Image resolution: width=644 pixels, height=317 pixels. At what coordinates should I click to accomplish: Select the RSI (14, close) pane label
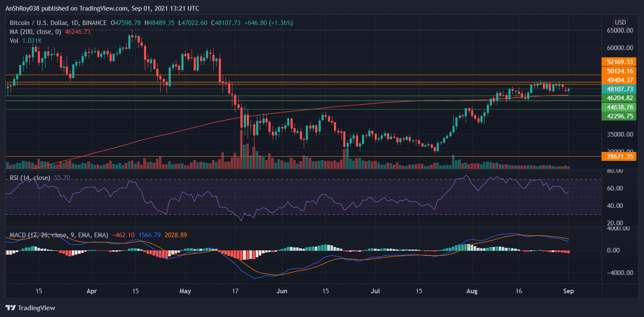click(x=30, y=178)
